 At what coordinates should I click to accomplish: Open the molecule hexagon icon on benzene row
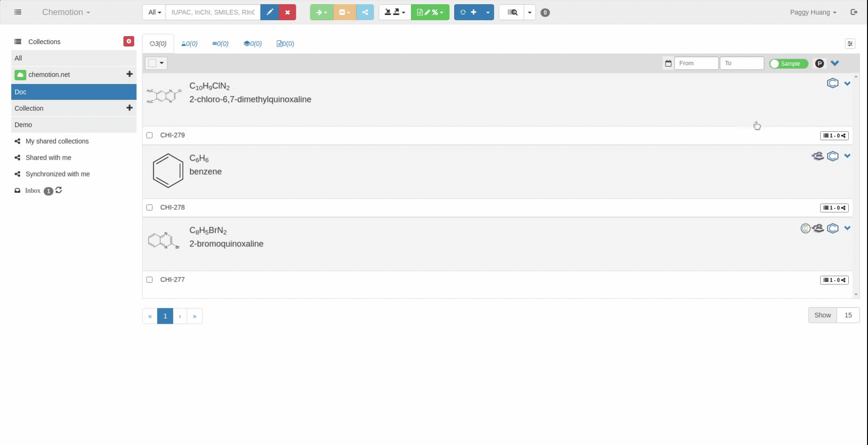[833, 156]
